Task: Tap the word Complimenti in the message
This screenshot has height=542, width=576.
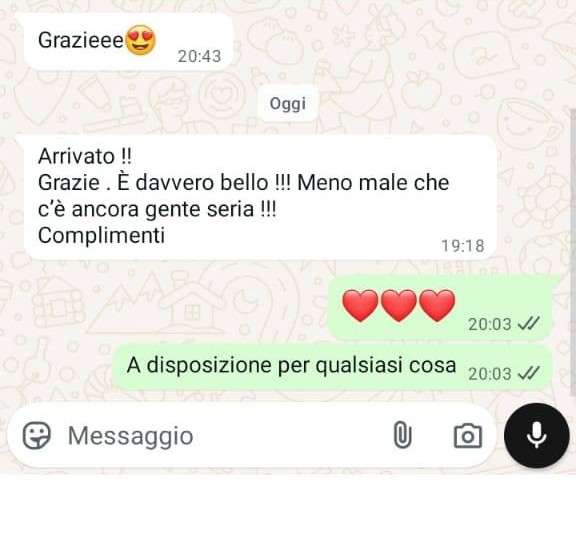Action: [101, 236]
